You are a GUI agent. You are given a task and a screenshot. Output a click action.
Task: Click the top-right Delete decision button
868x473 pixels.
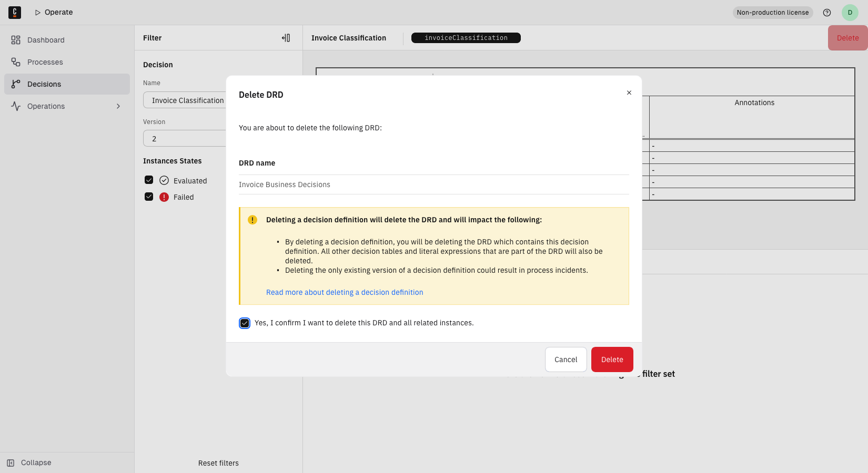(x=848, y=38)
